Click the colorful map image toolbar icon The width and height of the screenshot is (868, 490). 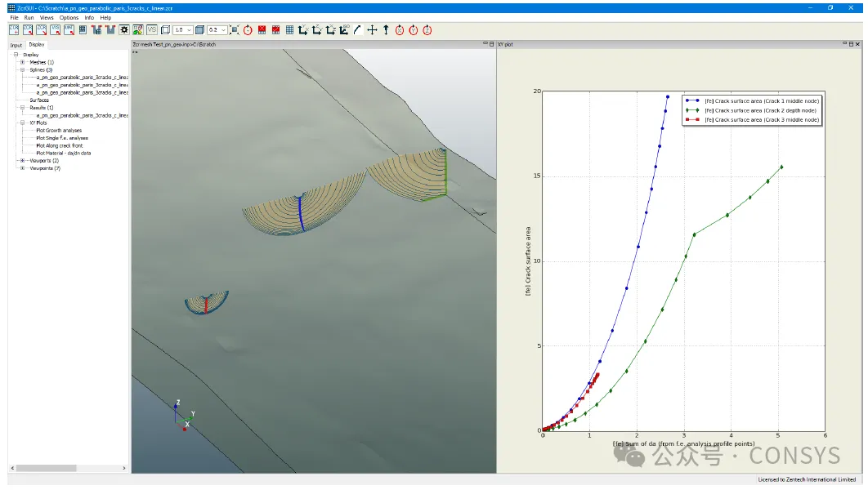(x=138, y=30)
